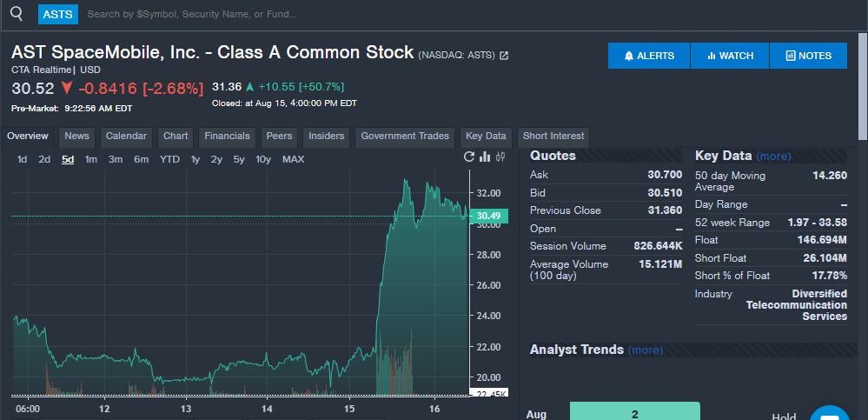Switch to the News tab

[x=77, y=137]
